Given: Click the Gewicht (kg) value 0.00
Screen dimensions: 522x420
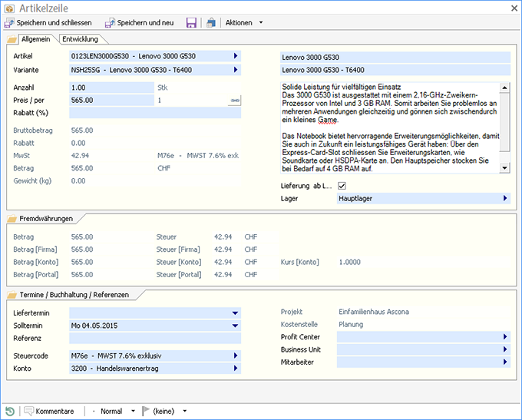Looking at the screenshot, I should [x=78, y=181].
